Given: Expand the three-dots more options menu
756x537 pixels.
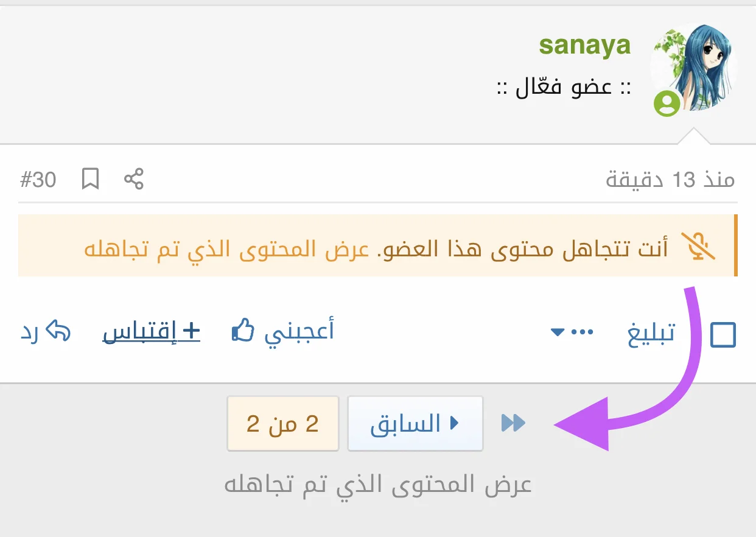Looking at the screenshot, I should [x=573, y=332].
